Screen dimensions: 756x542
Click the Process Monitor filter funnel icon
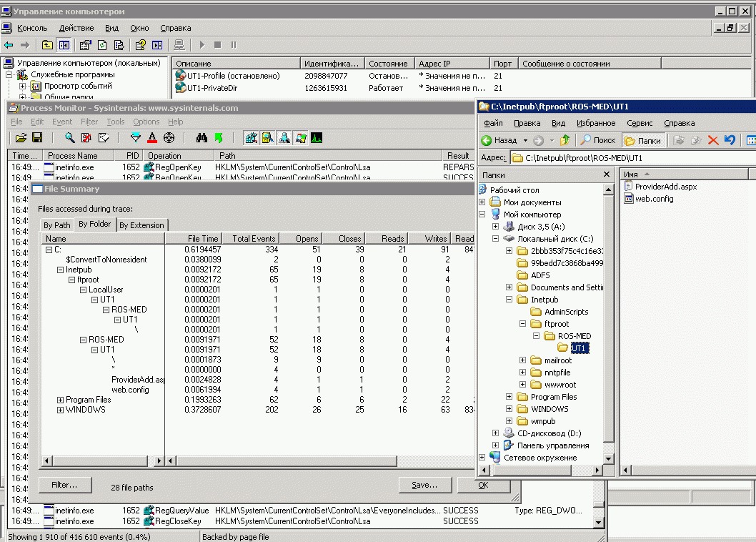136,138
